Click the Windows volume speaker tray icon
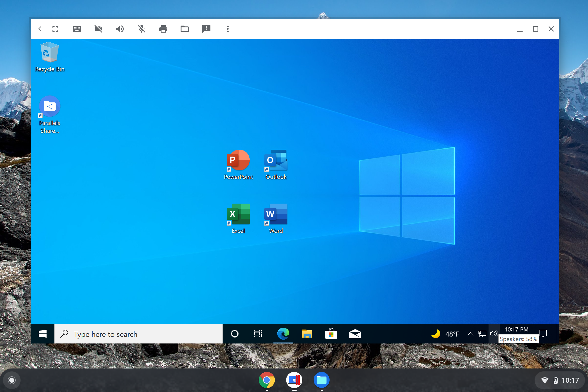The image size is (588, 392). [494, 334]
